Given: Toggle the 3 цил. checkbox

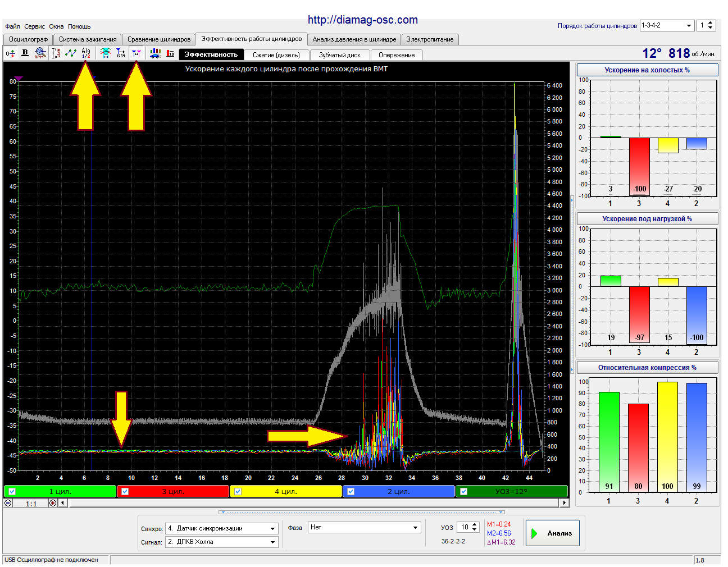Looking at the screenshot, I should point(125,492).
